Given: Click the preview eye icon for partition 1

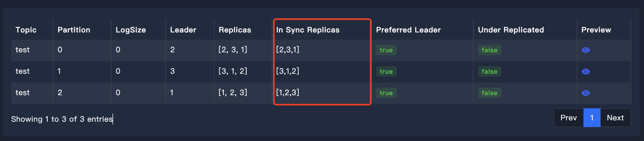Looking at the screenshot, I should pyautogui.click(x=586, y=72).
